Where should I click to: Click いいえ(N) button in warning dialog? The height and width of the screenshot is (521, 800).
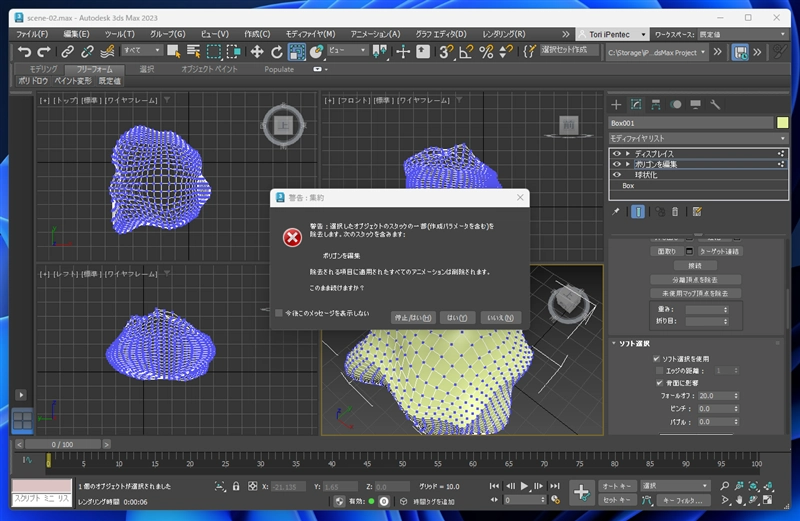point(501,318)
